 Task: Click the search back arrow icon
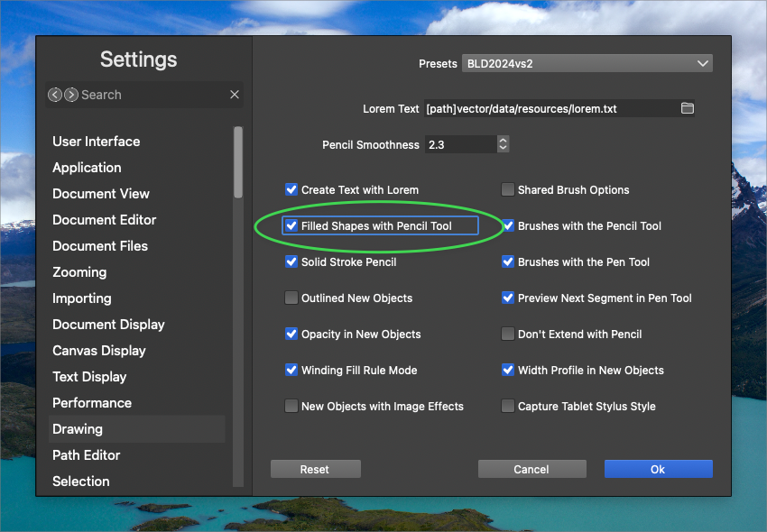click(x=55, y=95)
